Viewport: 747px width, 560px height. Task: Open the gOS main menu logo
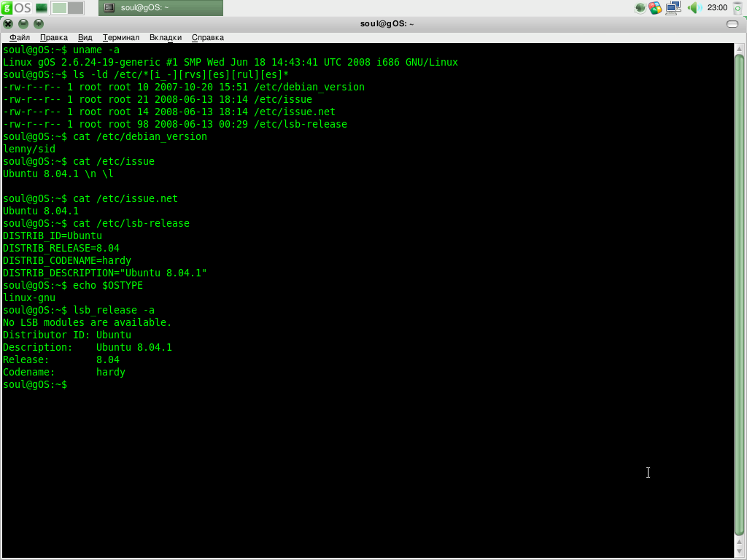click(x=16, y=7)
